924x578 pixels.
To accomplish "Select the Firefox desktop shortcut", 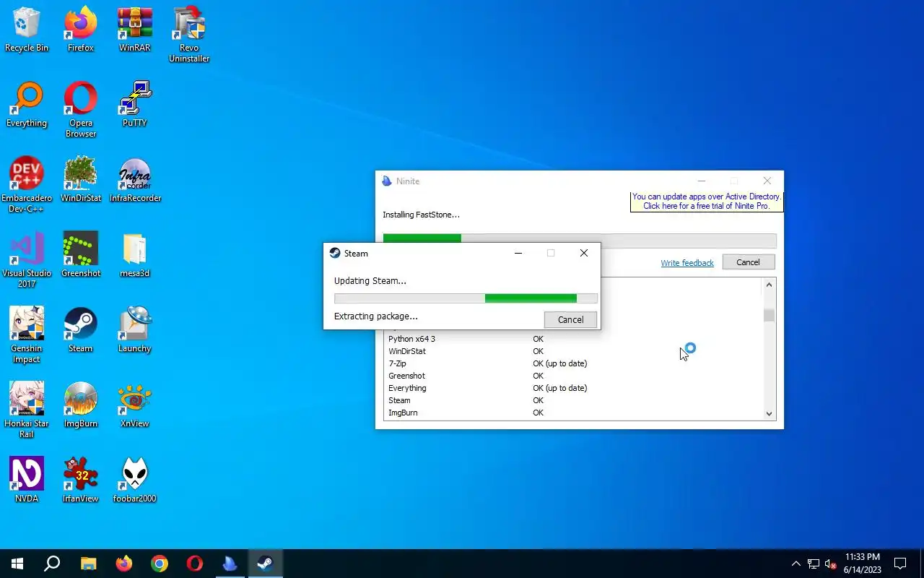I will 81,30.
